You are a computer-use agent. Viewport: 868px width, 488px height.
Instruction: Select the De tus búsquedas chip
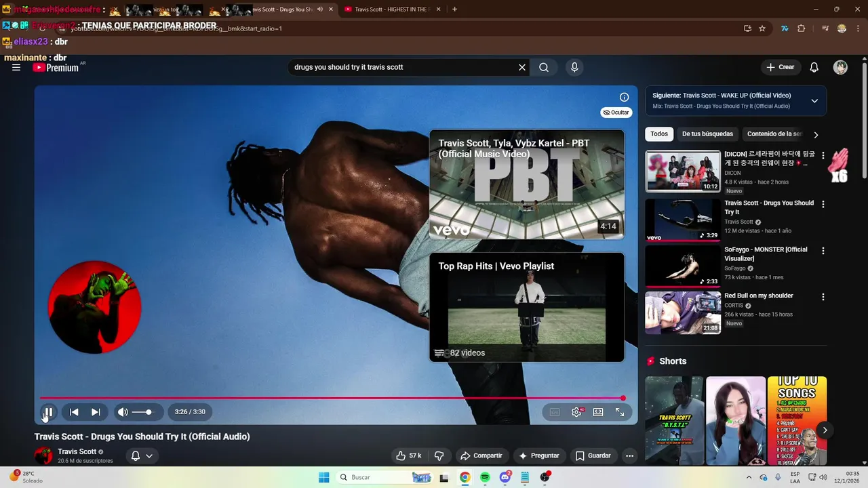tap(707, 134)
